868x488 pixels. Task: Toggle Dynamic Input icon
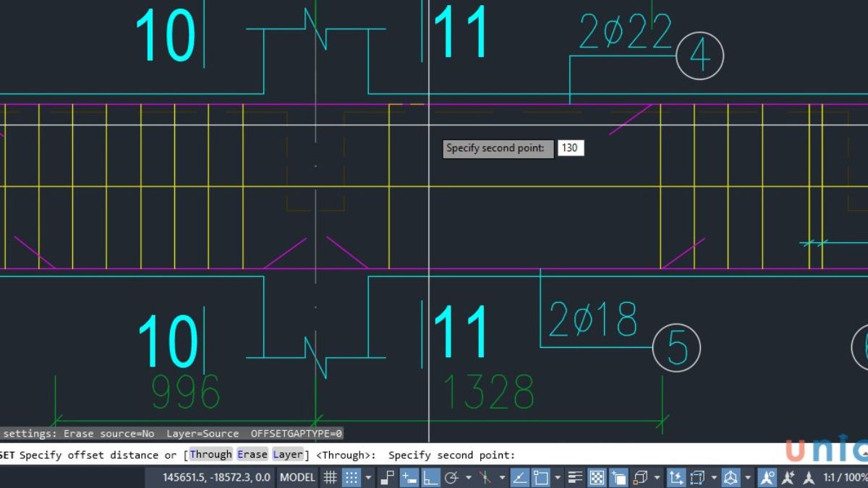[409, 477]
